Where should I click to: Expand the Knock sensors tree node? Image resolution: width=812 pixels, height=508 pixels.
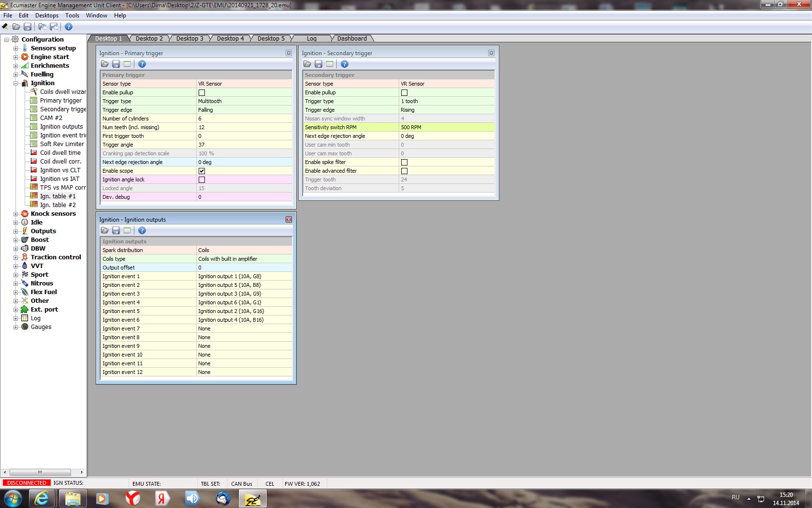16,214
